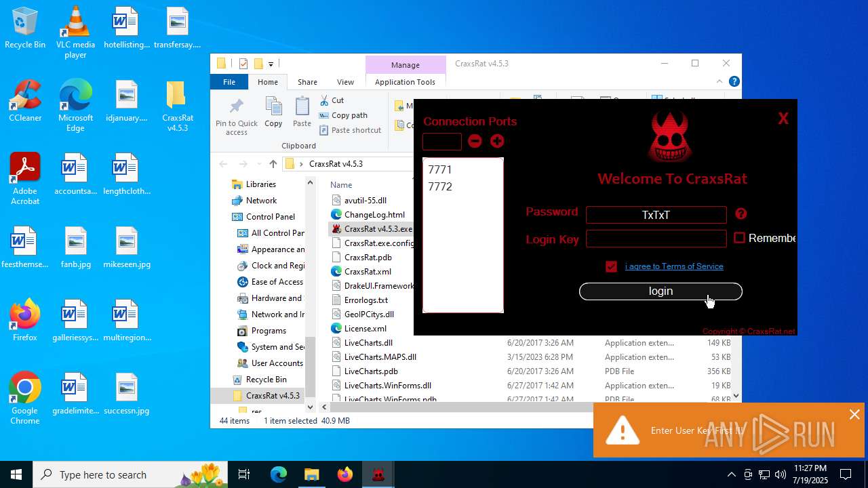Screen dimensions: 868x488
Task: Open Task View on taskbar
Action: tap(244, 474)
